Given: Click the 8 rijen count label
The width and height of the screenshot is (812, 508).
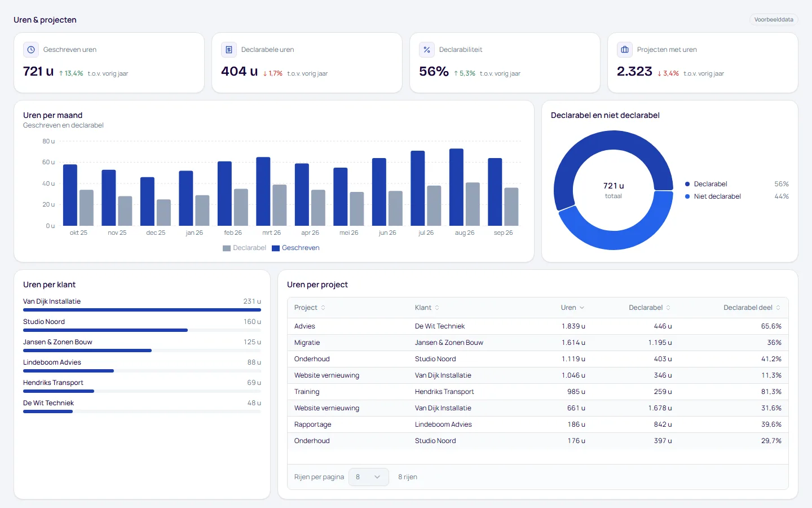Looking at the screenshot, I should pos(408,477).
